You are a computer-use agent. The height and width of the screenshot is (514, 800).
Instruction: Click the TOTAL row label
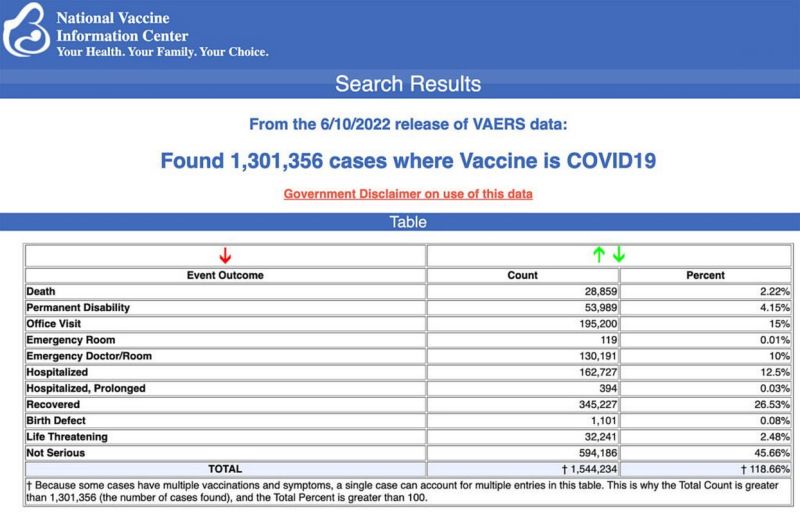225,468
